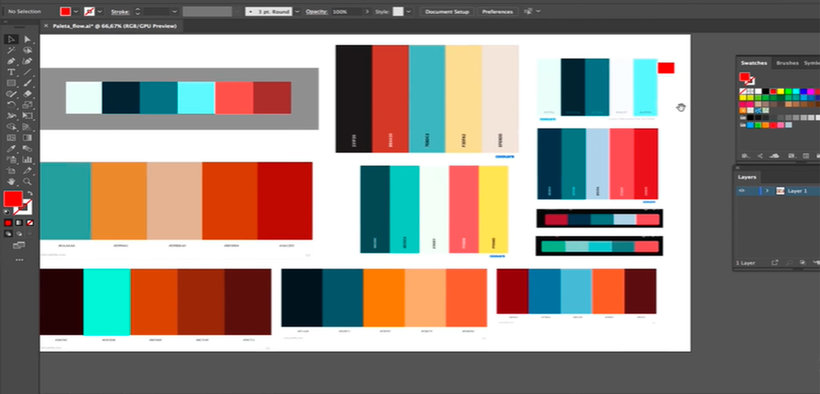Select the Eyedropper tool

11,149
